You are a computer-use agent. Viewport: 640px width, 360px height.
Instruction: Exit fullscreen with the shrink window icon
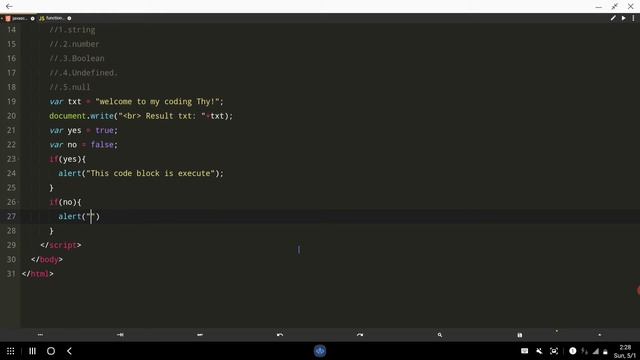(x=615, y=7)
